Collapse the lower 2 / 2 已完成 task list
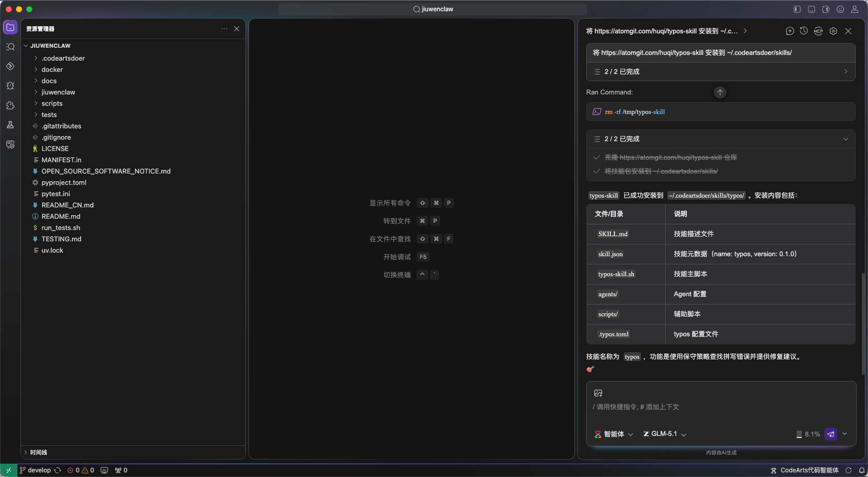 [x=721, y=139]
